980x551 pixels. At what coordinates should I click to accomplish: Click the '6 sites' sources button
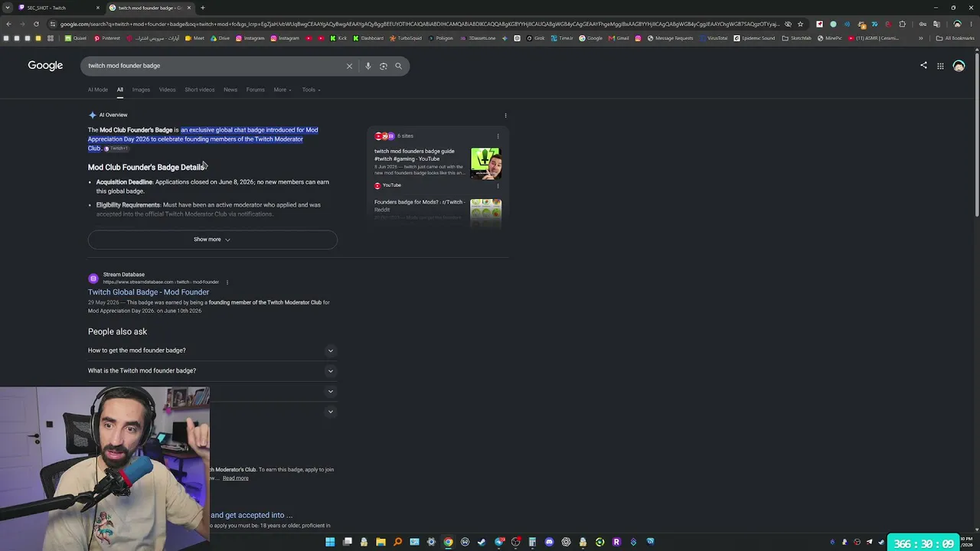(x=395, y=136)
